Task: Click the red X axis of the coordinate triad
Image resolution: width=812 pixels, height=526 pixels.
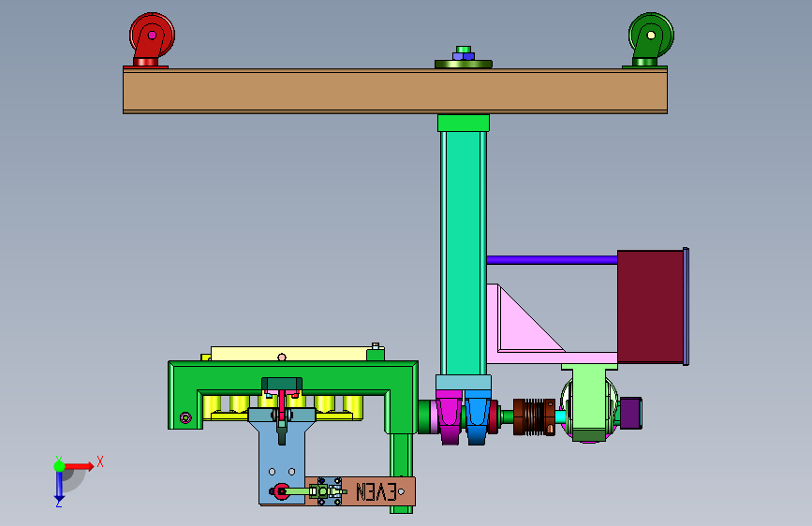Action: point(79,466)
